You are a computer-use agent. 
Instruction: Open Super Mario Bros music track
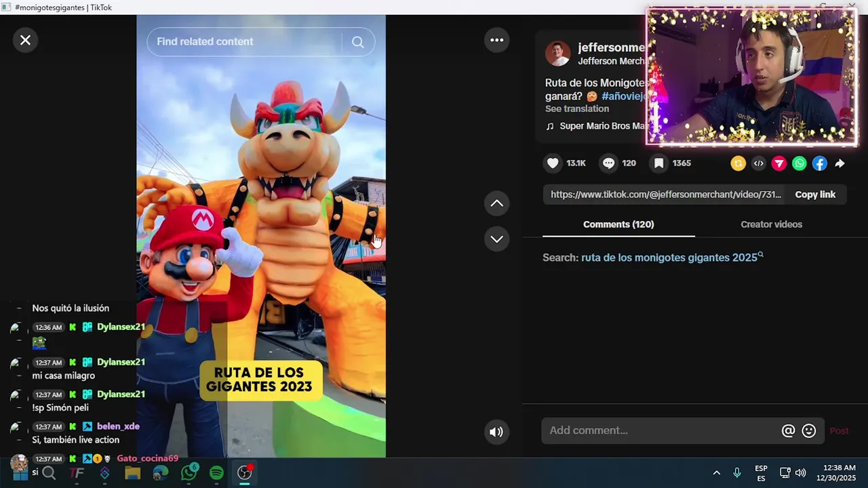(x=602, y=126)
